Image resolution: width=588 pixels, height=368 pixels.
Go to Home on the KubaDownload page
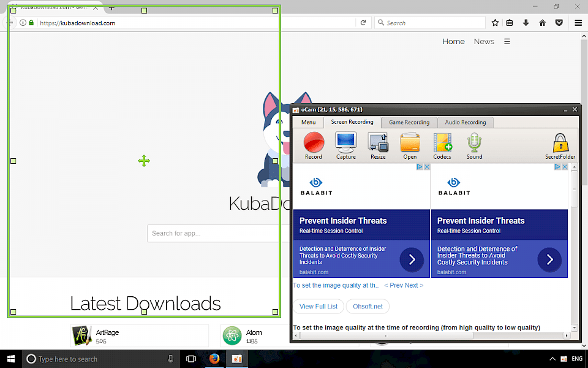tap(453, 41)
